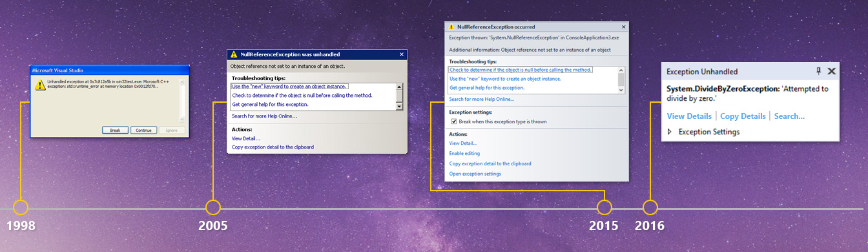Viewport: 868px width, 252px height.
Task: Close the 'NullReferenceException occurred' dialog
Action: point(623,27)
